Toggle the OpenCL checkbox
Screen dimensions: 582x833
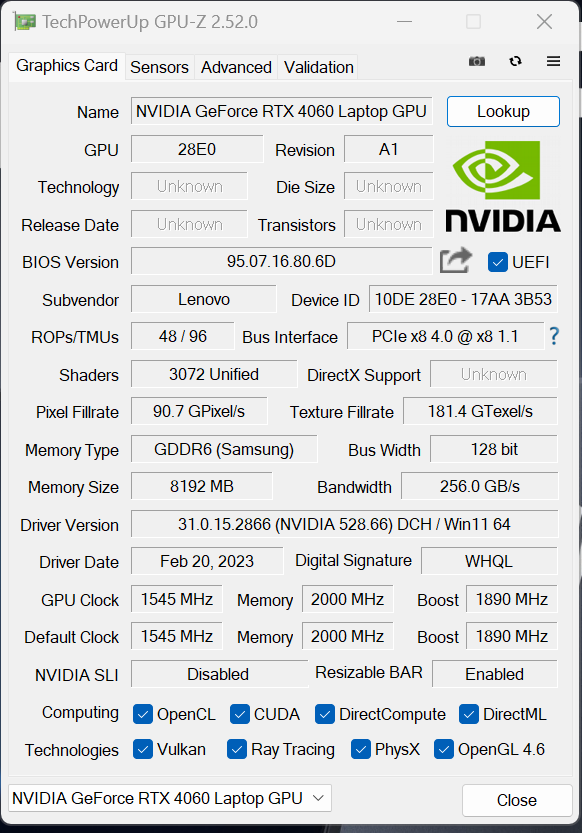click(143, 714)
